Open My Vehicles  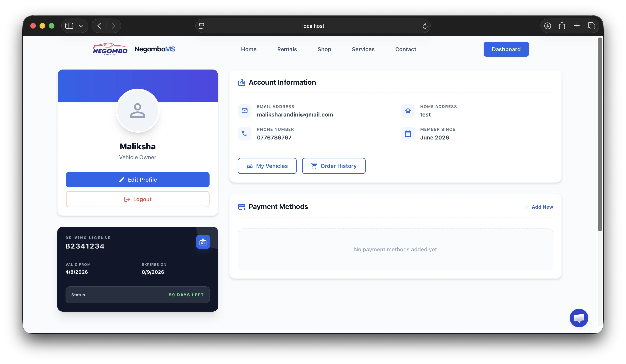click(x=267, y=166)
